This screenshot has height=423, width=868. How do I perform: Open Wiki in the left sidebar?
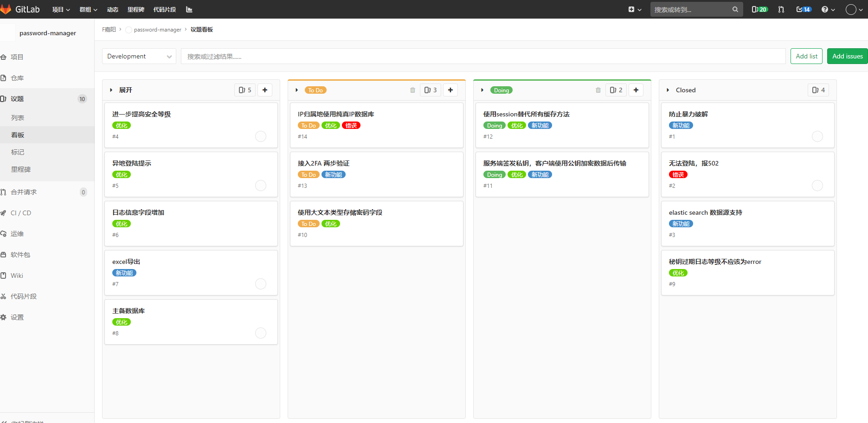(x=17, y=276)
